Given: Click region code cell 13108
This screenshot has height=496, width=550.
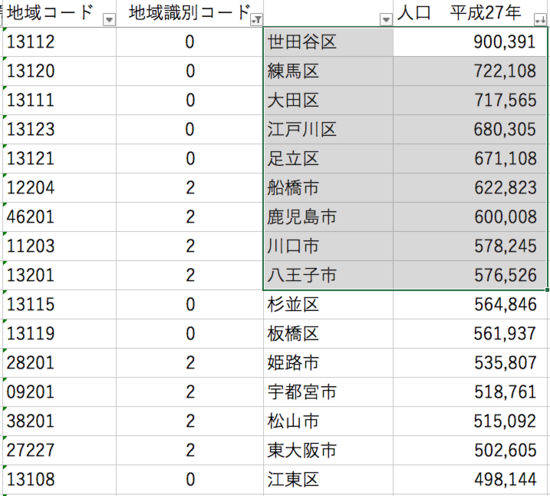Looking at the screenshot, I should (59, 479).
